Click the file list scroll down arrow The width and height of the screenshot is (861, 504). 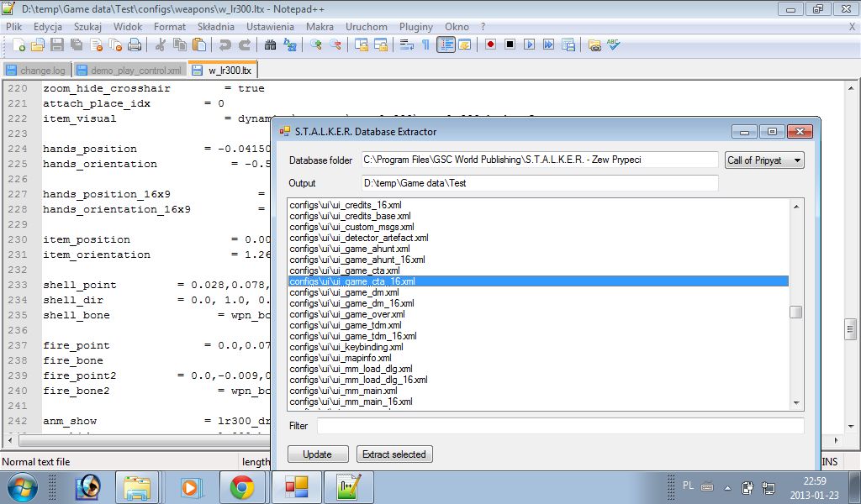[796, 403]
